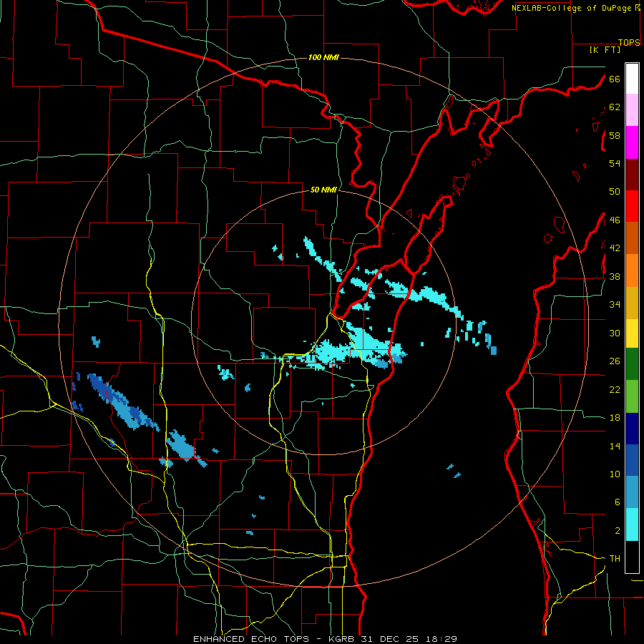Select the 54 legend value

pos(615,163)
